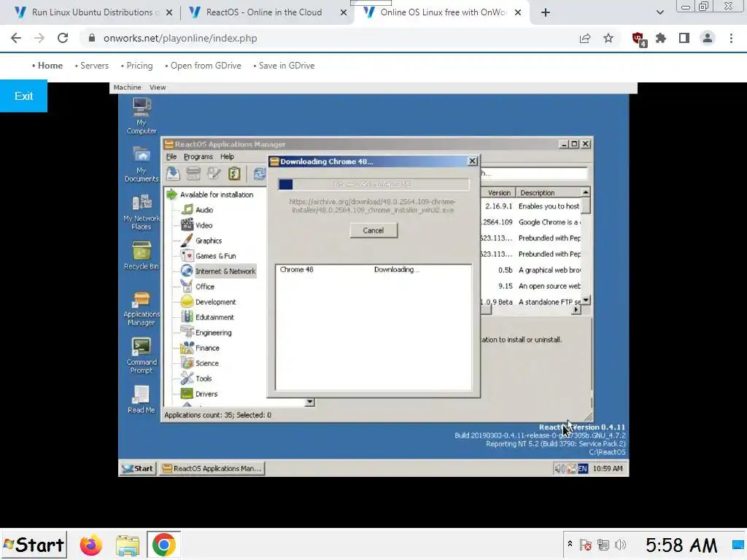This screenshot has height=560, width=747.
Task: Open the Programs menu
Action: coord(198,157)
